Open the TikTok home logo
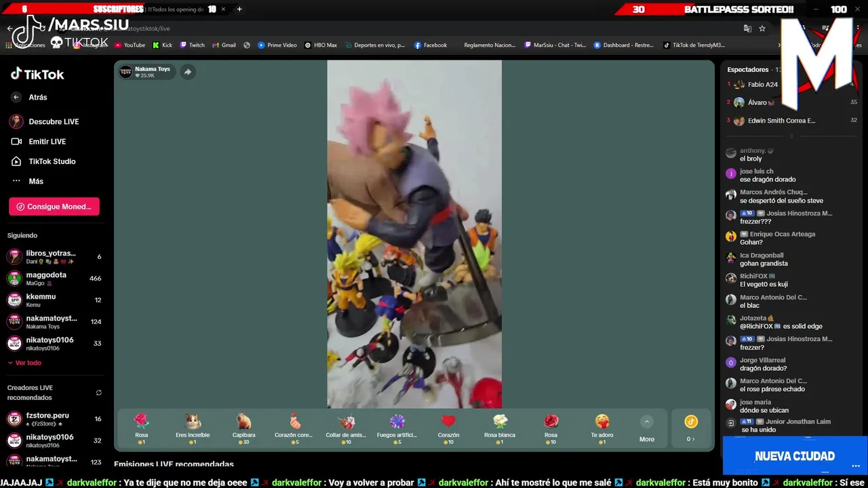Viewport: 868px width, 488px height. pos(37,75)
